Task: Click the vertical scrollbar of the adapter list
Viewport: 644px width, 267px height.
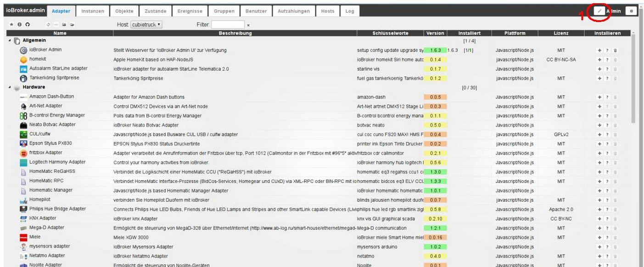Action: click(634, 78)
